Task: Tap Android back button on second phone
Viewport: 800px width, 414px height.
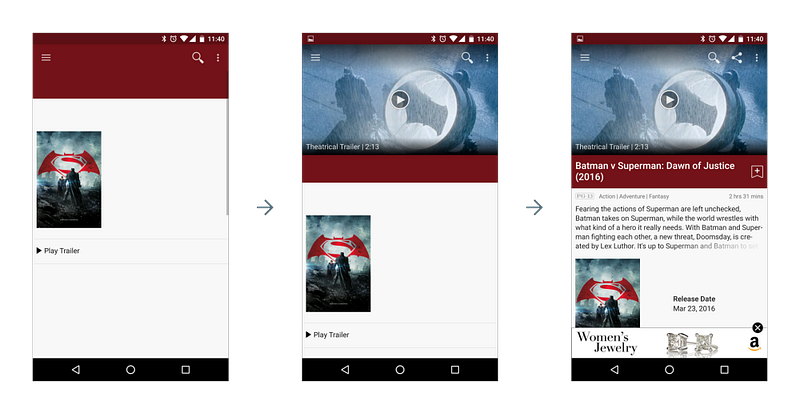Action: (x=345, y=370)
